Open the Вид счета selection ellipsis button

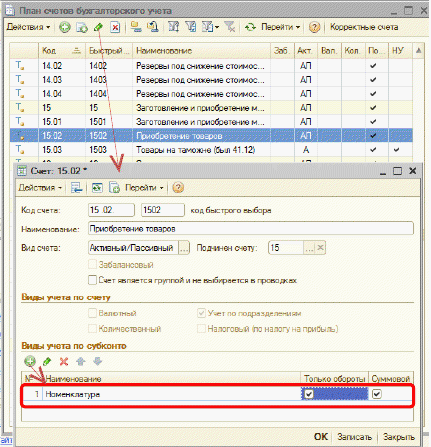coord(184,248)
